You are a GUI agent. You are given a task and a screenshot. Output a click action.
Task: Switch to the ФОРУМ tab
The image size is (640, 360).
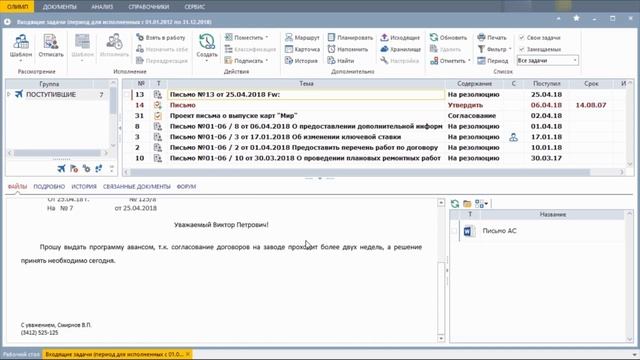(x=186, y=187)
